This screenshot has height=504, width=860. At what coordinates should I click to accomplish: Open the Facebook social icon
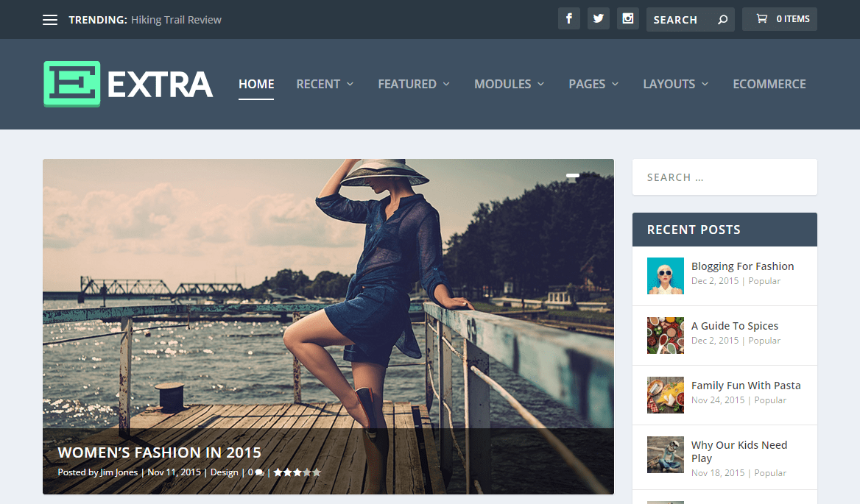point(568,18)
